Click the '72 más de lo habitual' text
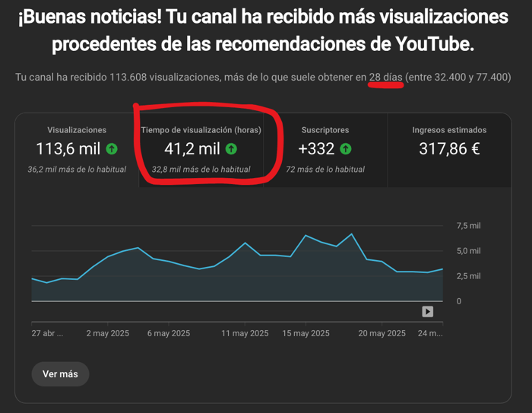This screenshot has height=413, width=532. [x=325, y=169]
